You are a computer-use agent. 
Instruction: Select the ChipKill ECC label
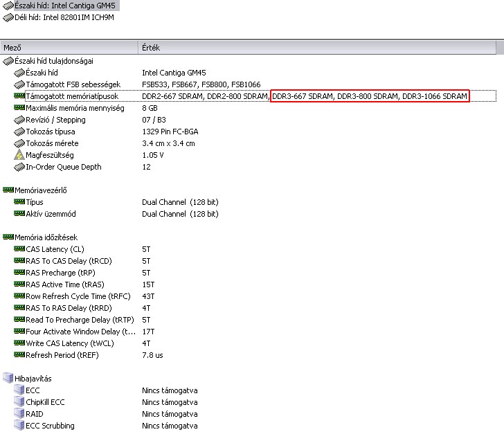coord(45,402)
